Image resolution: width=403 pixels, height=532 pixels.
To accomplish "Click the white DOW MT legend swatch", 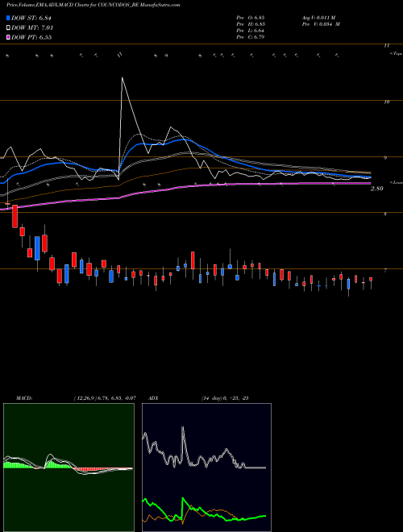I will [x=8, y=28].
